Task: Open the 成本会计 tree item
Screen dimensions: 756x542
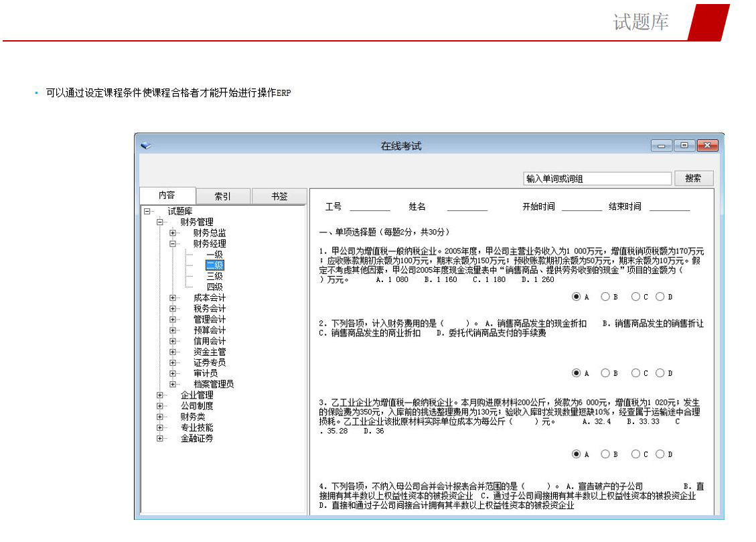Action: (x=210, y=298)
